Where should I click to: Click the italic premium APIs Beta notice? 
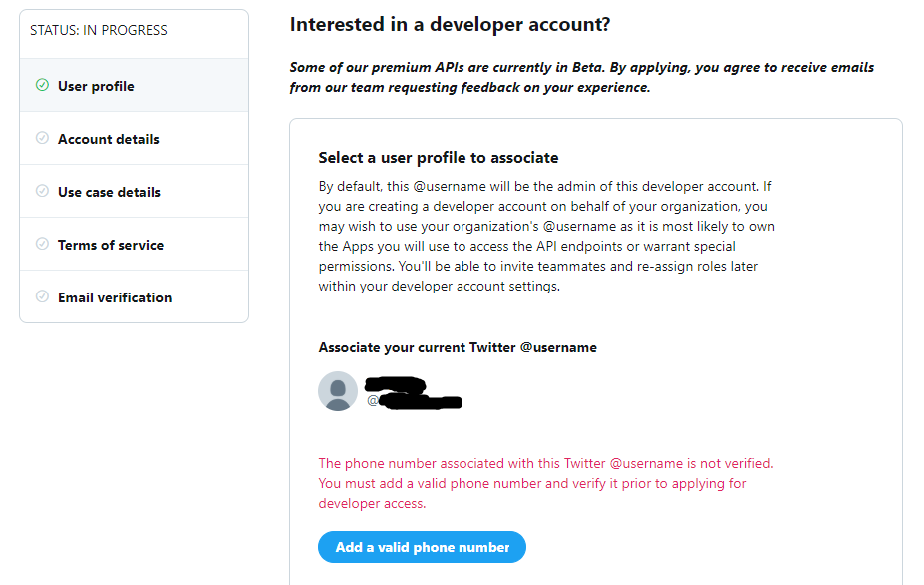click(x=581, y=77)
